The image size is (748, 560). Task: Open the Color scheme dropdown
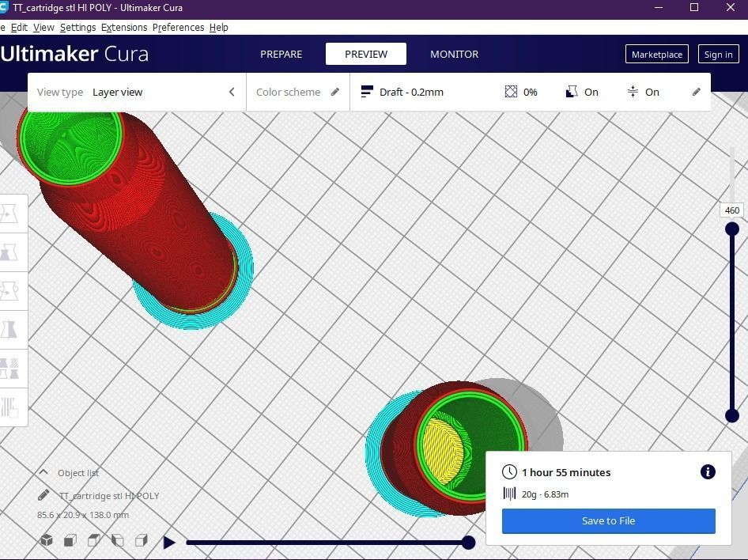(298, 92)
